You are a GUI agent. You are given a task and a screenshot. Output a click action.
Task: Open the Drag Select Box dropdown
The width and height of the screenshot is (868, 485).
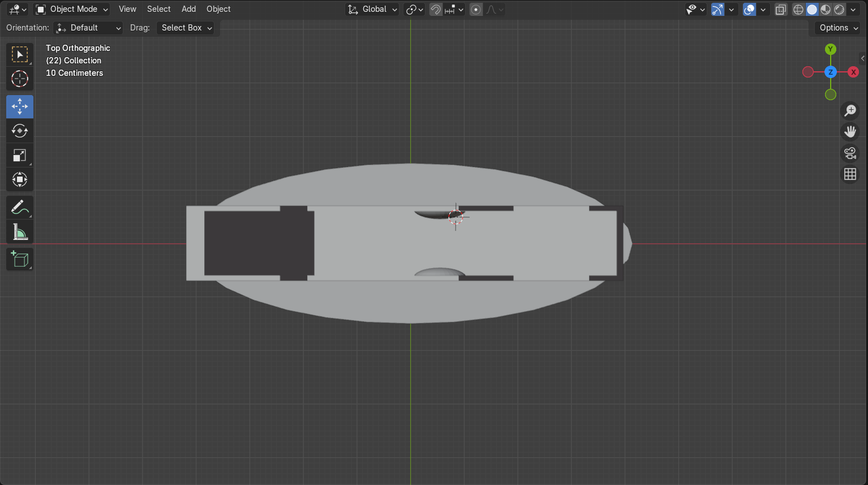click(186, 28)
